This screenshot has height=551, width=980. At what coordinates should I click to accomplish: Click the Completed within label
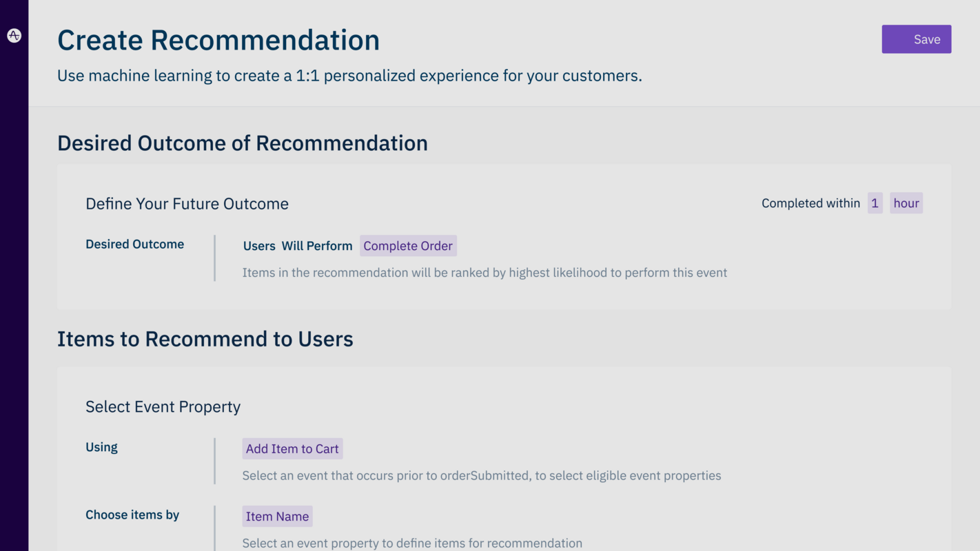pos(810,202)
